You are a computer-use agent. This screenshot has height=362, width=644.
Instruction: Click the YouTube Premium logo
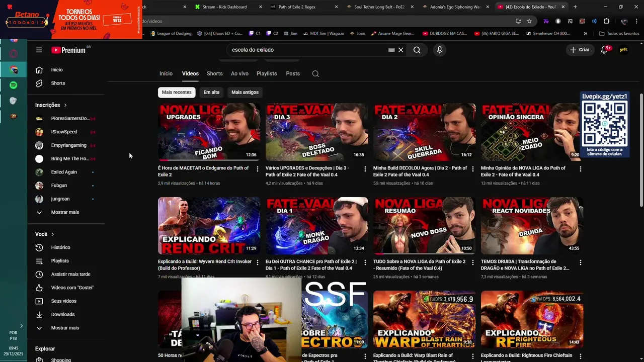click(68, 50)
